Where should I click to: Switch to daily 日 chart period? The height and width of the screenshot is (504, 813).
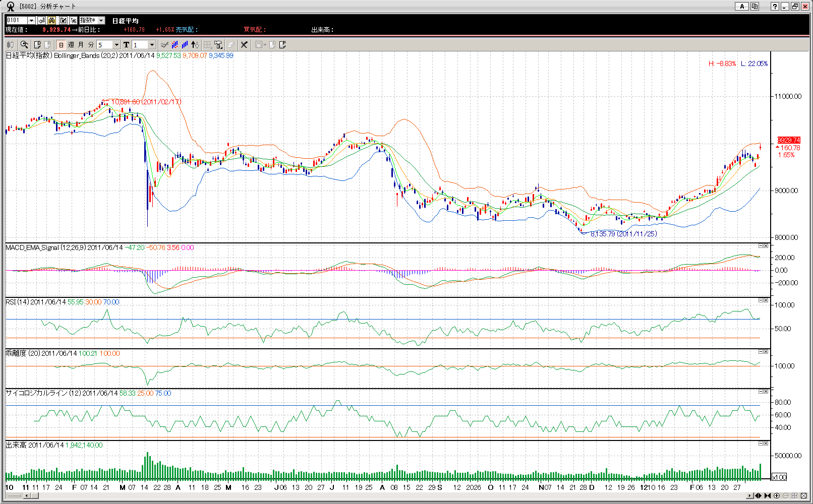point(61,45)
